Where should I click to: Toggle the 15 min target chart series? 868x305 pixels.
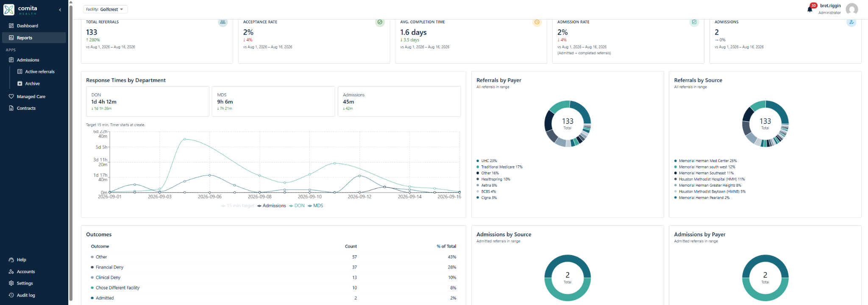[237, 206]
